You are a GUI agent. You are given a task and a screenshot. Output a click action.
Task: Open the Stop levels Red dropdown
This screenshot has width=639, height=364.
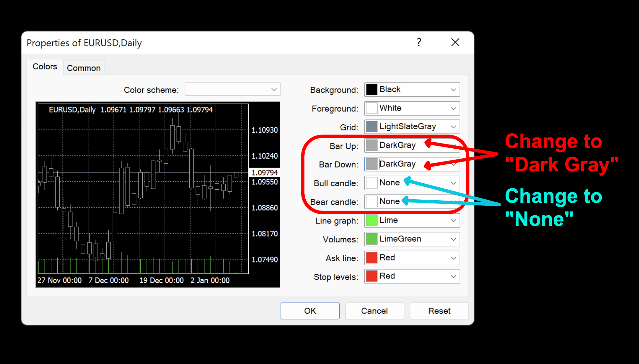pos(453,277)
